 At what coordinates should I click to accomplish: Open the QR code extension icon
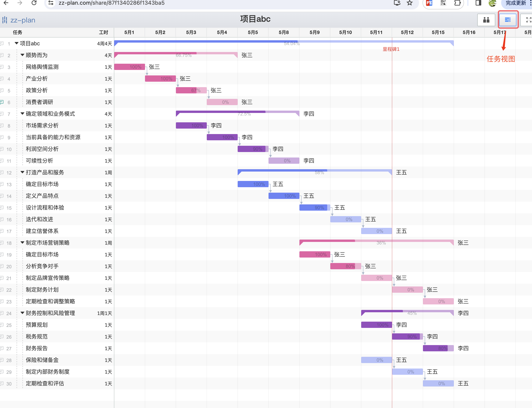point(443,3)
